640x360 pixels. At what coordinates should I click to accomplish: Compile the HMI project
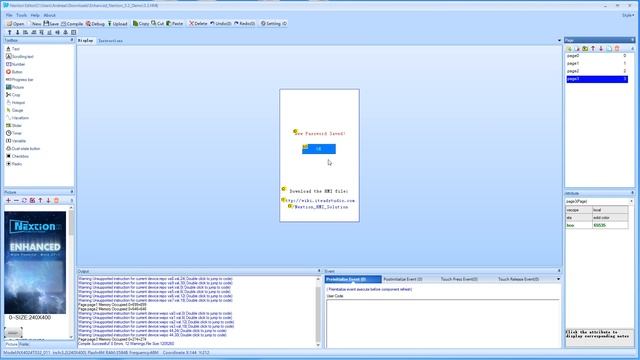72,24
